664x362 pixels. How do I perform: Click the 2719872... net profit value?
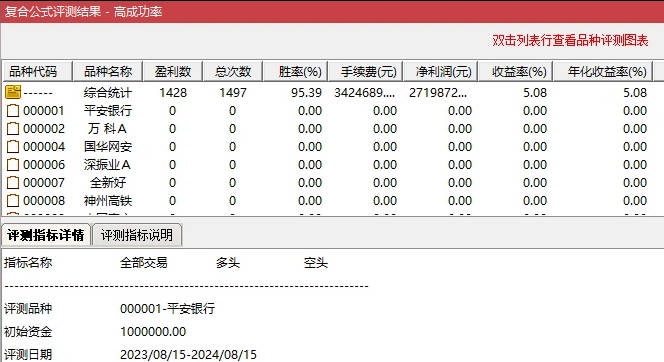(x=438, y=92)
